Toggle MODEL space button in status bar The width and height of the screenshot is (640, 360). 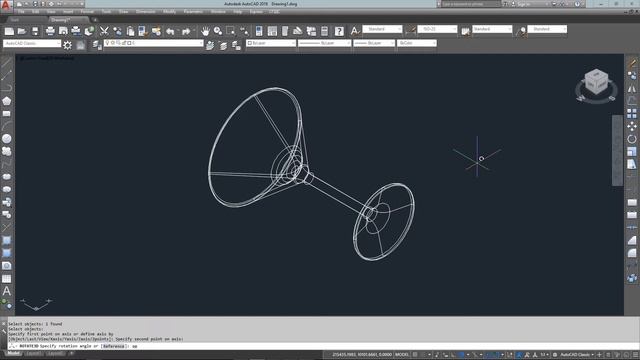tap(401, 355)
